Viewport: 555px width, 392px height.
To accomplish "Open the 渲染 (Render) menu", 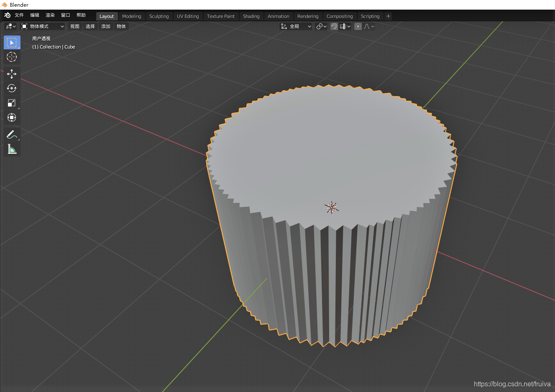I will click(50, 15).
